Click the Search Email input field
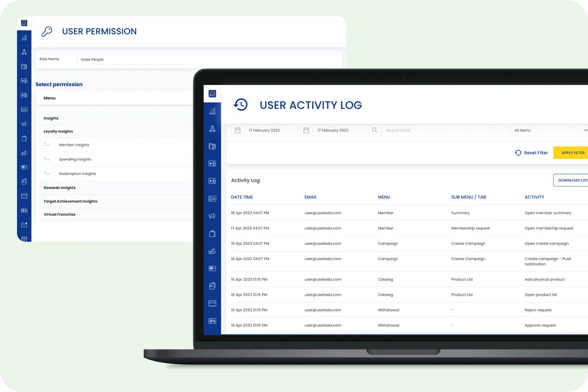 coord(444,130)
